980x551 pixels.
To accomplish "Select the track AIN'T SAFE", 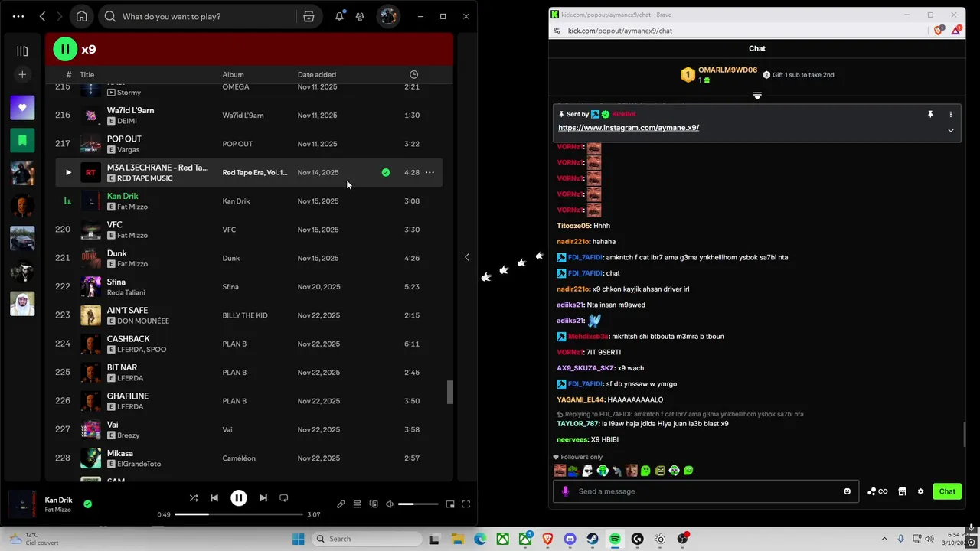I will (x=127, y=311).
